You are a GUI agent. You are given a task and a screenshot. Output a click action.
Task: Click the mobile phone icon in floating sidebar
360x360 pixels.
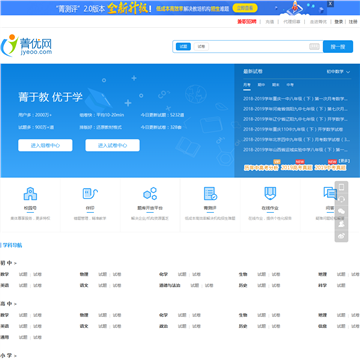[x=341, y=187]
